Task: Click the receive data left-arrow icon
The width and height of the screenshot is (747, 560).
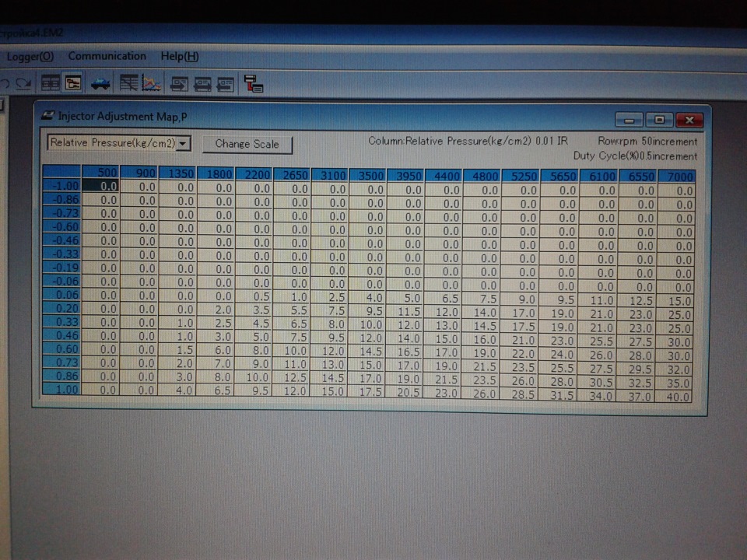Action: pos(225,84)
